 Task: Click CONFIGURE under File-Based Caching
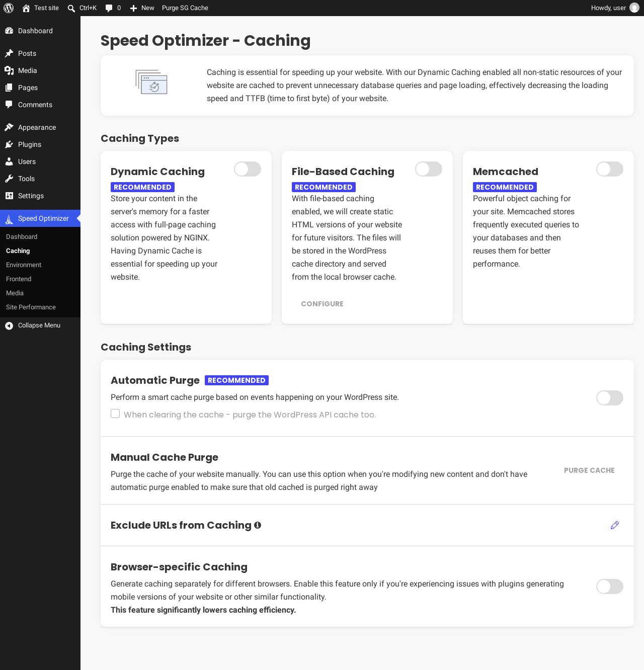[x=323, y=304]
